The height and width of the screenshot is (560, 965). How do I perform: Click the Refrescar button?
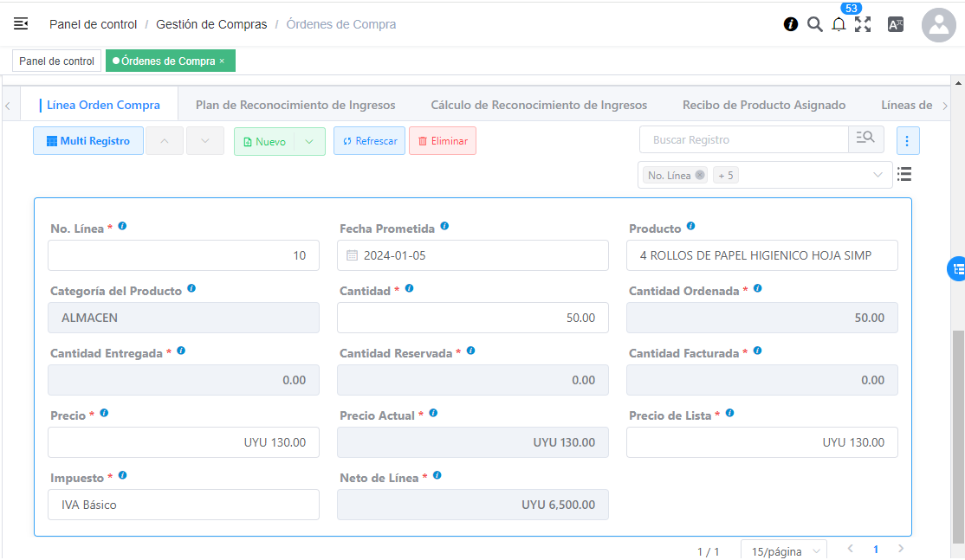coord(369,141)
